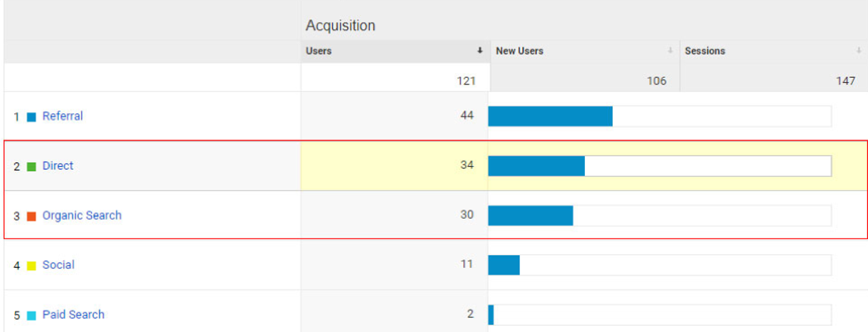Open the Direct channel link
This screenshot has width=868, height=332.
pyautogui.click(x=58, y=166)
